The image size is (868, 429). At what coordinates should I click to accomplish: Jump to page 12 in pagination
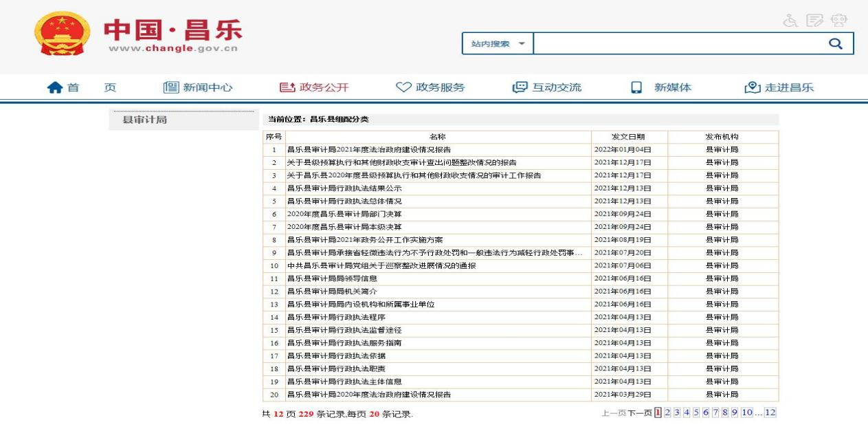point(770,412)
